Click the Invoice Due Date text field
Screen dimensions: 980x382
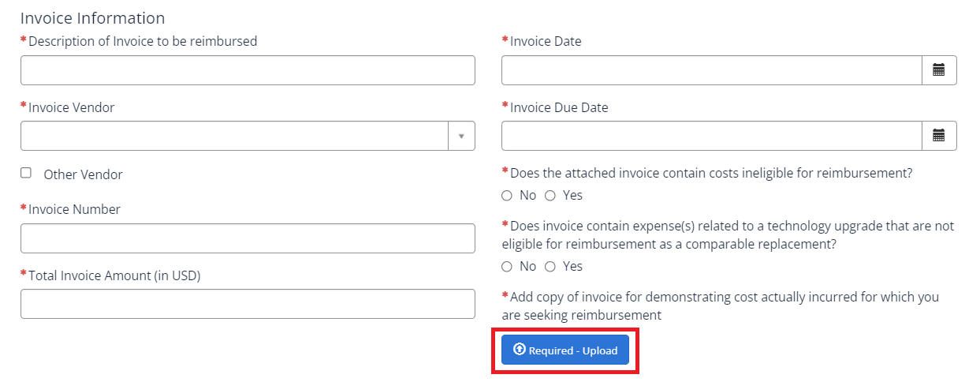tap(711, 136)
